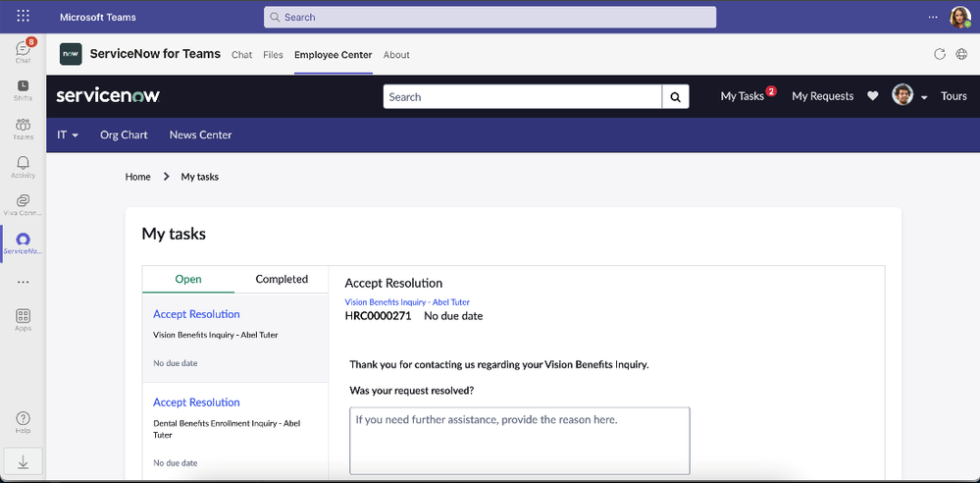Click the download icon at sidebar bottom

point(24,461)
